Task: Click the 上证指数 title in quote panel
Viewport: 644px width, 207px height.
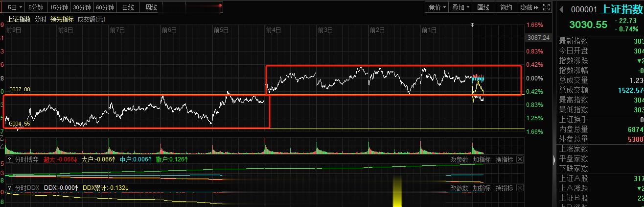Action: [x=621, y=9]
